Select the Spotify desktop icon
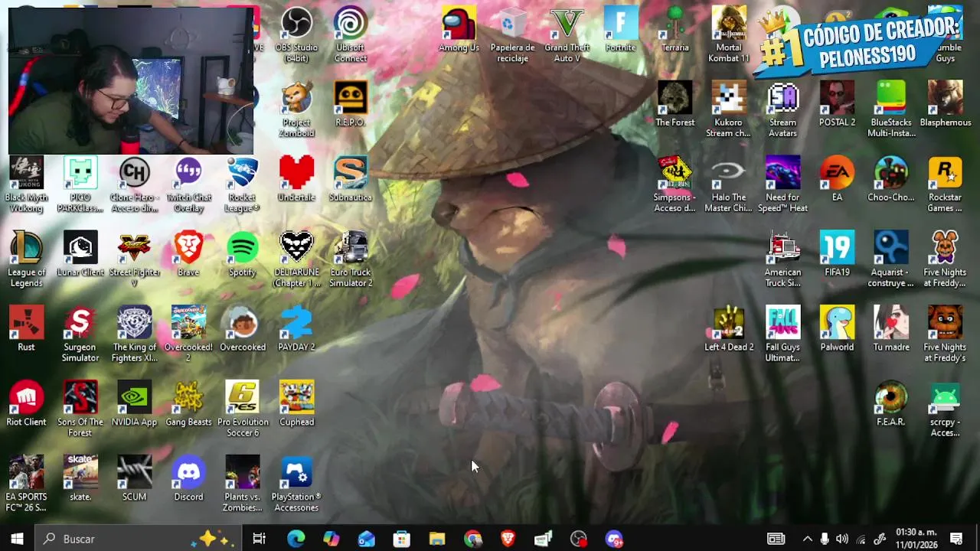The height and width of the screenshot is (551, 980). (x=243, y=255)
